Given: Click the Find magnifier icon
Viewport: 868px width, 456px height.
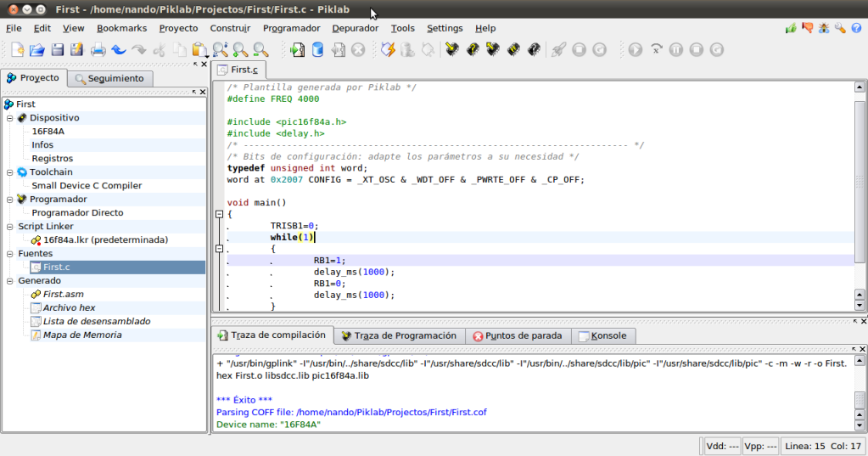Looking at the screenshot, I should point(220,50).
